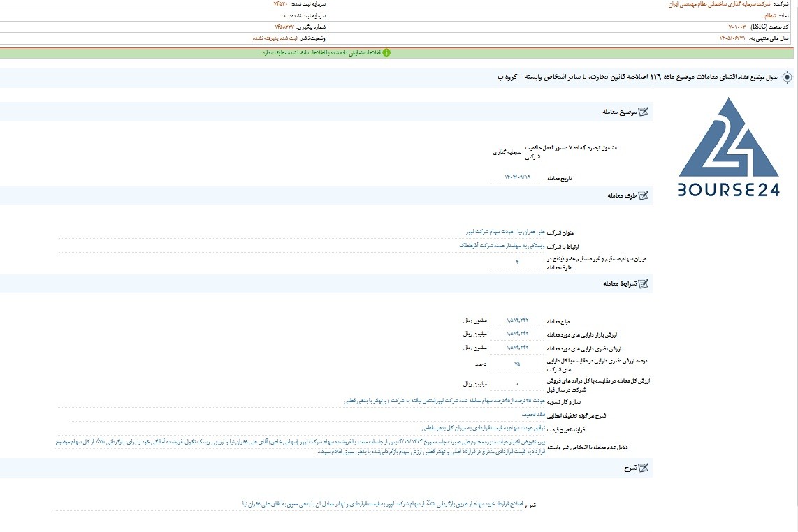This screenshot has height=532, width=798.
Task: Click the book value percentage 75
Action: coord(517,364)
